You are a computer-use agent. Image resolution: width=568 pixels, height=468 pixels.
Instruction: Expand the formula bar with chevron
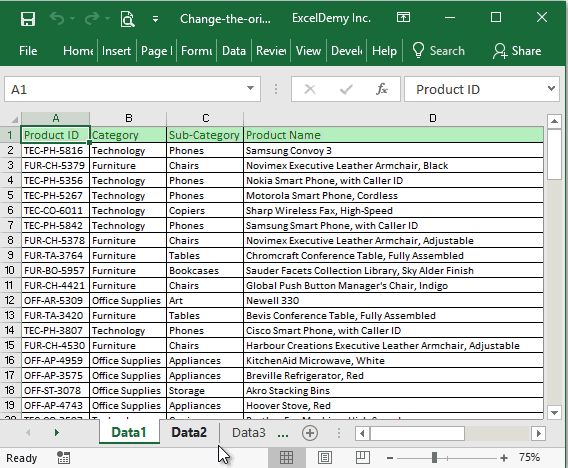click(x=552, y=88)
